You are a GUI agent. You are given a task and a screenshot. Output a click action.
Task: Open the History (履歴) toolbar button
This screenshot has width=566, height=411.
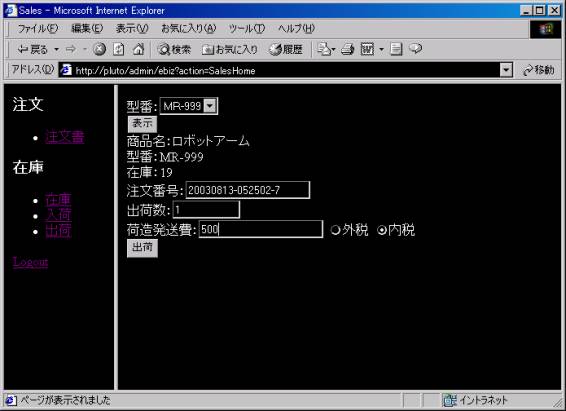pos(286,49)
